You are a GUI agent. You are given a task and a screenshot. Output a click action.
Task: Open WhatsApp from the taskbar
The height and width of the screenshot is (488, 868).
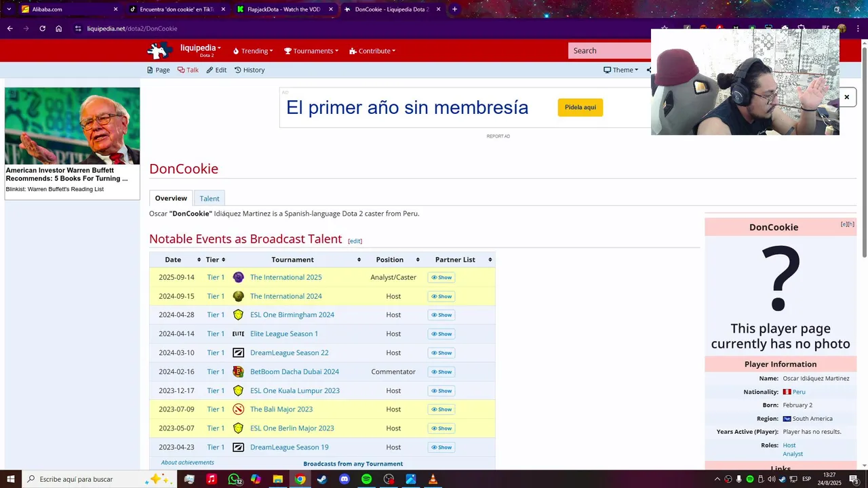pos(234,479)
